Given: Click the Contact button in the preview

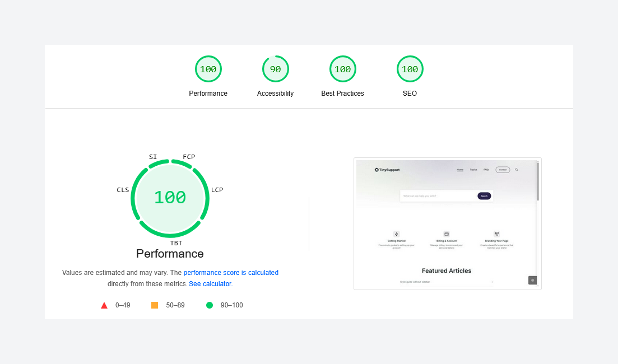Looking at the screenshot, I should click(503, 170).
